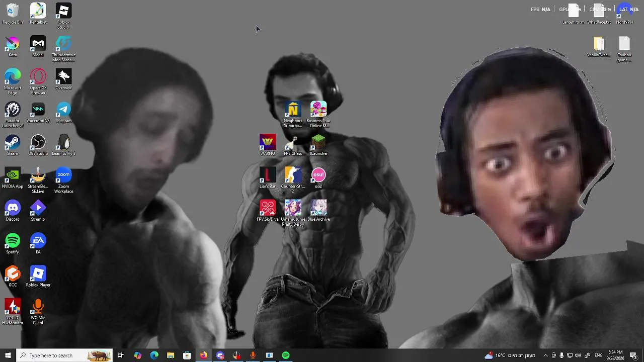Open the OBS Studio shortcut
Viewport: 644px width, 362px height.
pyautogui.click(x=38, y=145)
